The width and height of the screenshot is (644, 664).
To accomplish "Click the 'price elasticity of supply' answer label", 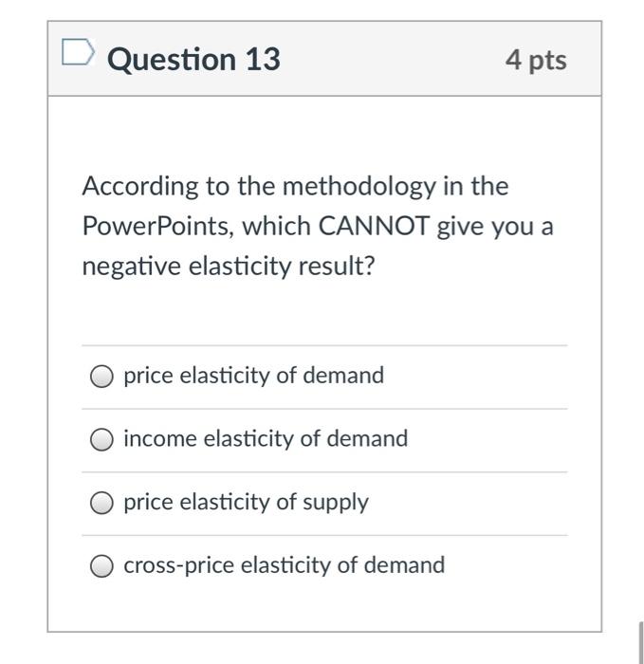I will pos(246,502).
